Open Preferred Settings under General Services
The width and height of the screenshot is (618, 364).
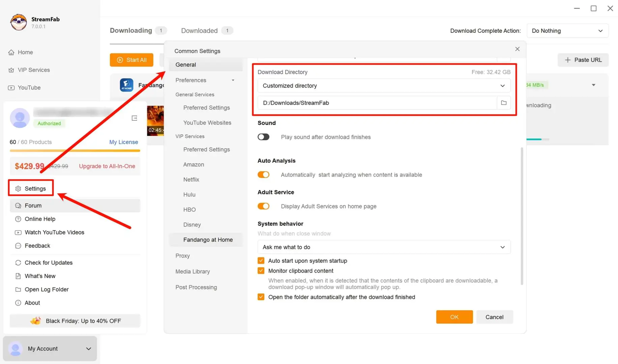pos(206,108)
